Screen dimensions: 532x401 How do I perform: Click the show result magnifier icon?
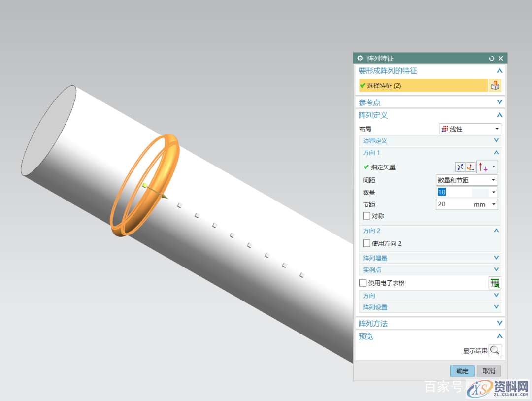coord(495,351)
